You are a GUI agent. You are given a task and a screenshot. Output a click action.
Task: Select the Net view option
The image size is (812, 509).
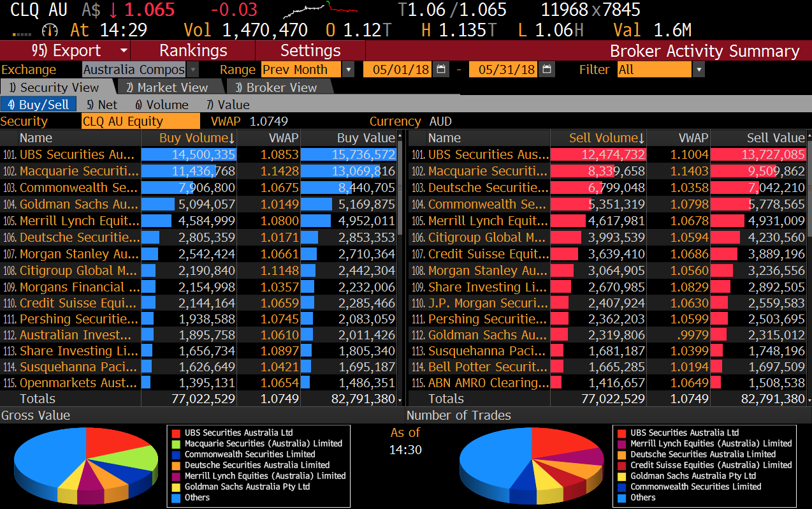point(102,105)
